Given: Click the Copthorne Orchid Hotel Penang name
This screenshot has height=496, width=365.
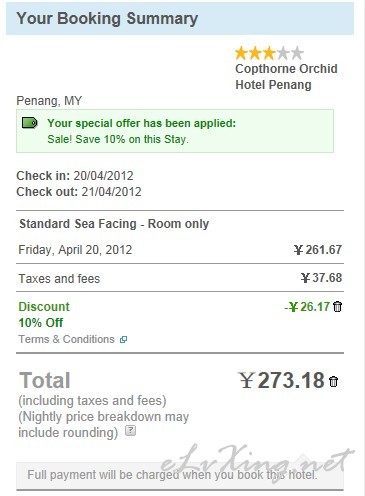Looking at the screenshot, I should 286,77.
